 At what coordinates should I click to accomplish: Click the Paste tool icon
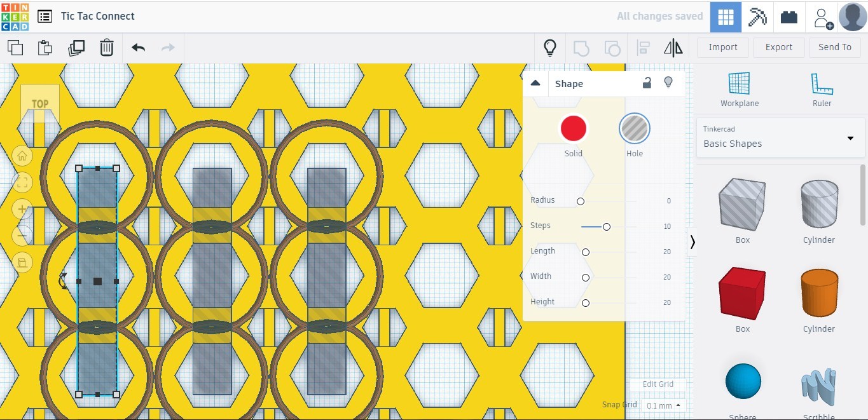(x=45, y=48)
